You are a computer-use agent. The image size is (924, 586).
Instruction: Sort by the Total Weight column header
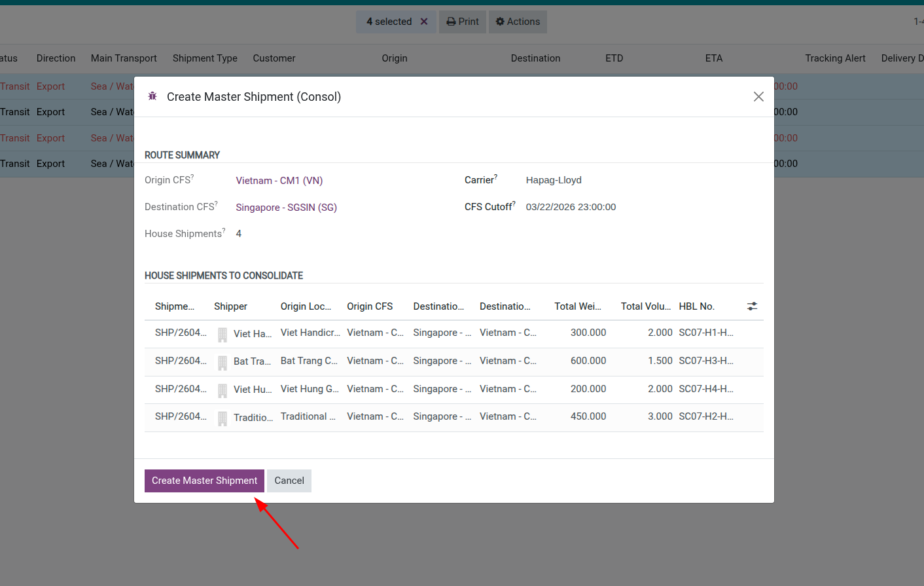[578, 306]
